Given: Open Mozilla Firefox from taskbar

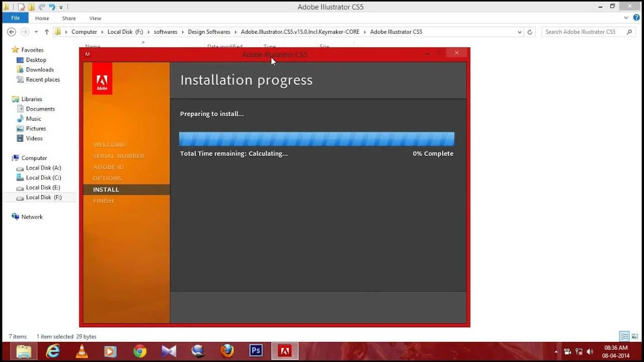Looking at the screenshot, I should (x=227, y=351).
